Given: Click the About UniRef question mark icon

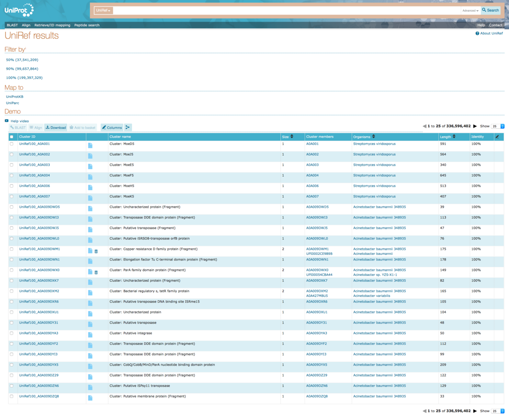Looking at the screenshot, I should pyautogui.click(x=477, y=33).
